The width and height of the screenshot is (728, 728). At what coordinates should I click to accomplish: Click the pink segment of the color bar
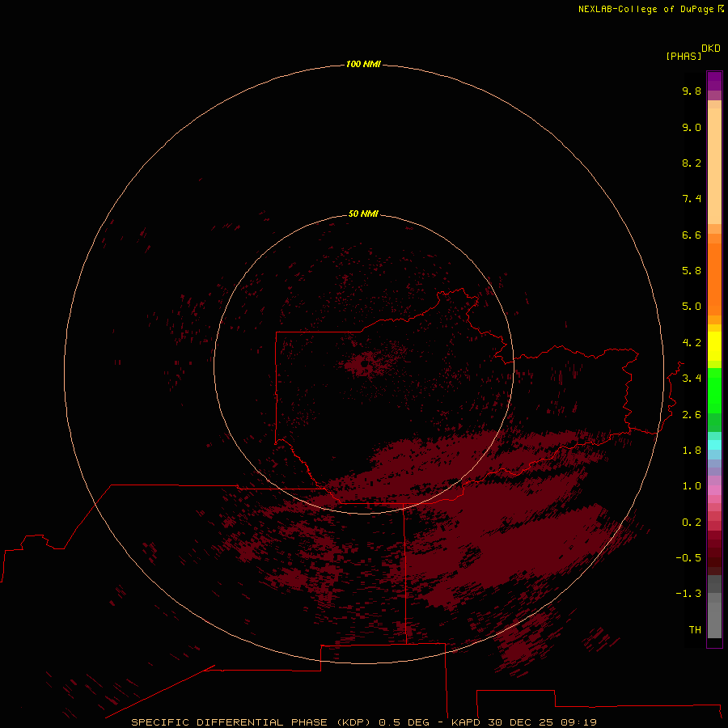(714, 490)
